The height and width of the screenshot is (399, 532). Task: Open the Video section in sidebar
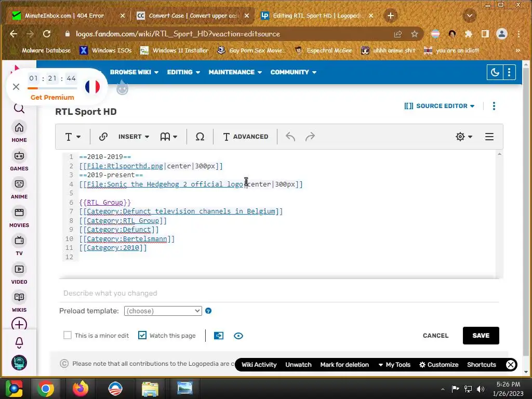(19, 274)
